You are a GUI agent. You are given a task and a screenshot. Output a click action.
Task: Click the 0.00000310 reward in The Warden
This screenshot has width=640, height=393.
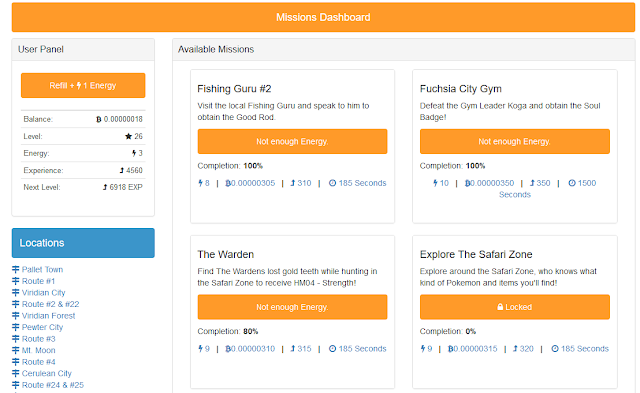pyautogui.click(x=251, y=349)
